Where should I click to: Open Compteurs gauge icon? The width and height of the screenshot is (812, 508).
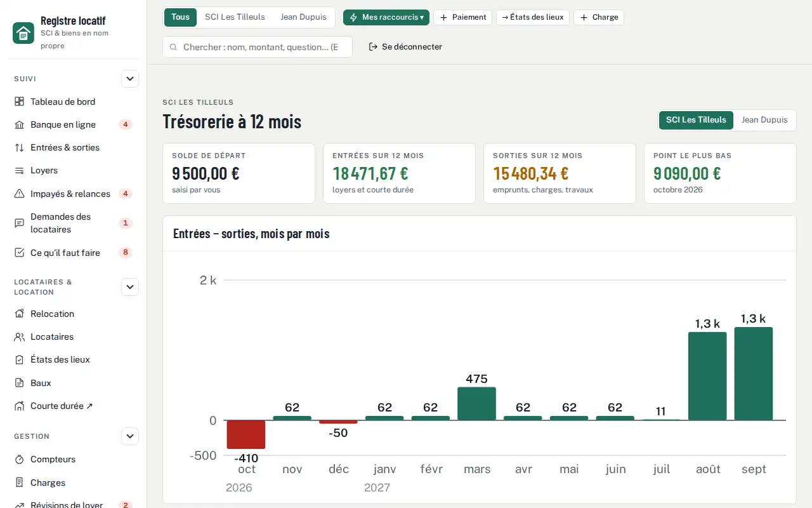point(19,459)
